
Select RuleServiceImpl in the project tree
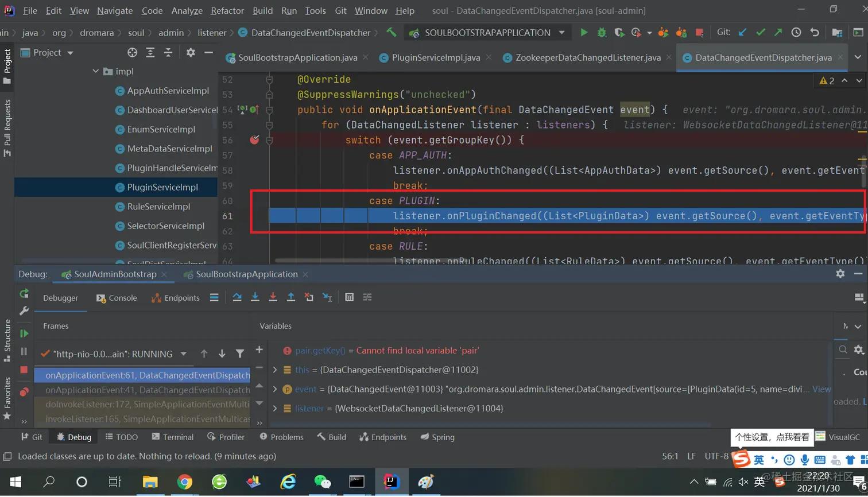click(158, 206)
